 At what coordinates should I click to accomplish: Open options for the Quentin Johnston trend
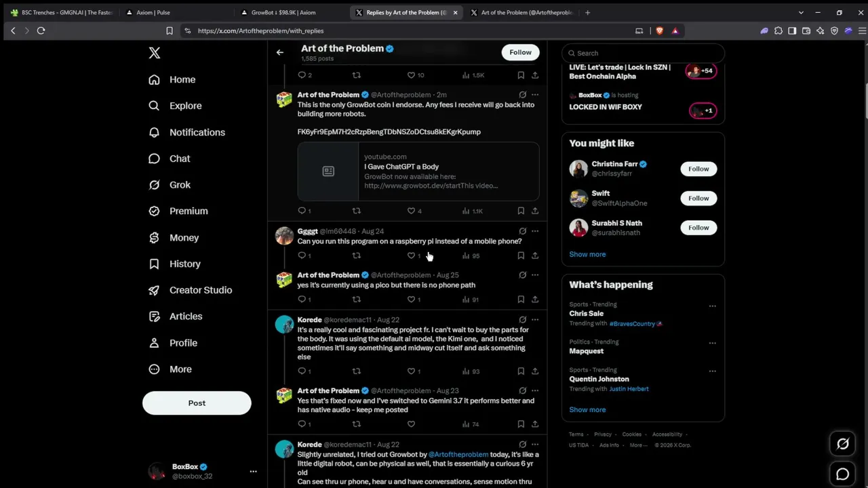(x=712, y=371)
